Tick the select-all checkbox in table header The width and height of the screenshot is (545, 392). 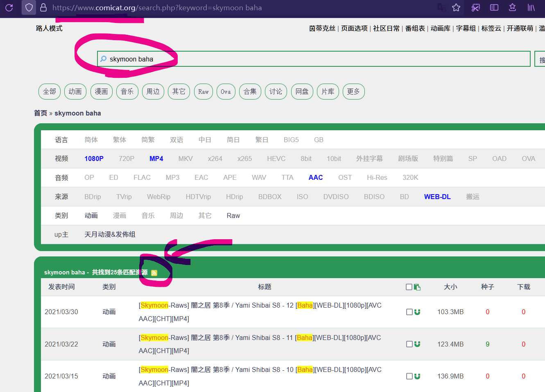click(x=409, y=287)
